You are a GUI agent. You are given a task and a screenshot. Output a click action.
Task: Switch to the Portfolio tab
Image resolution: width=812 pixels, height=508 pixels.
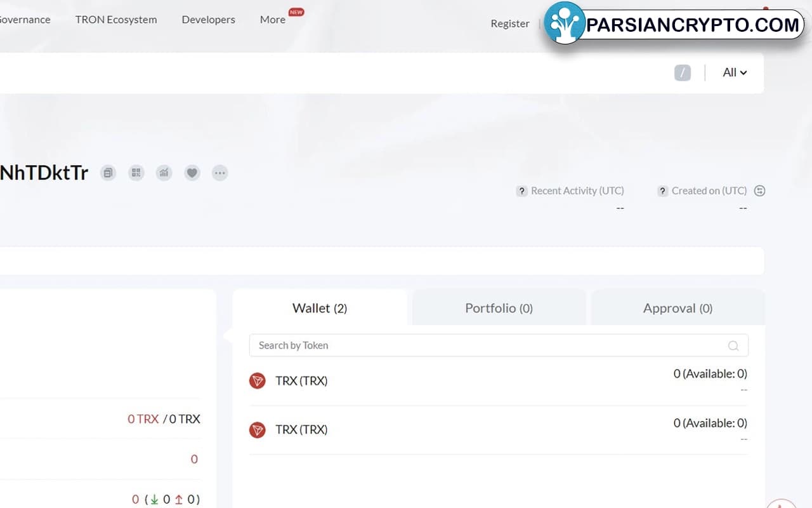(x=499, y=309)
